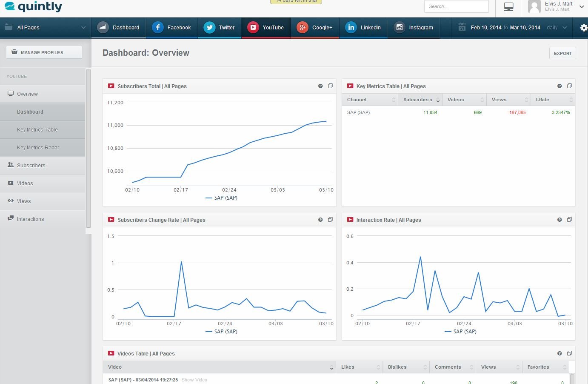Open Videos sidebar section
This screenshot has width=588, height=384.
[x=43, y=183]
